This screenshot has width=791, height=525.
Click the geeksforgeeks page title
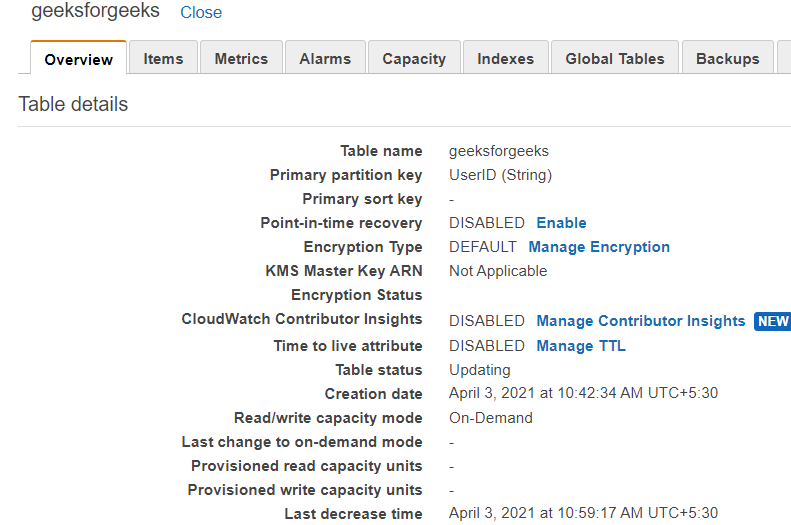click(95, 12)
